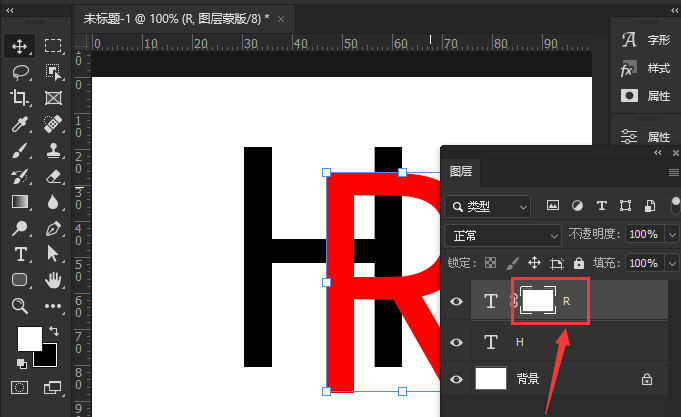The image size is (681, 417).
Task: Select the Zoom tool
Action: [x=19, y=306]
